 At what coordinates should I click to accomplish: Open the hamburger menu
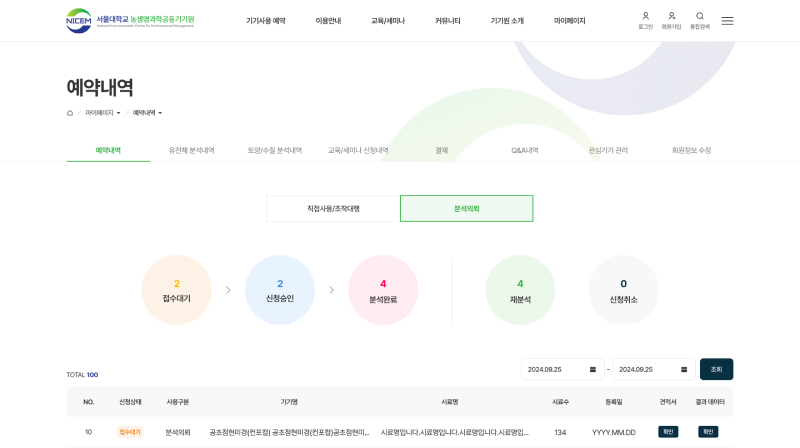[x=727, y=20]
